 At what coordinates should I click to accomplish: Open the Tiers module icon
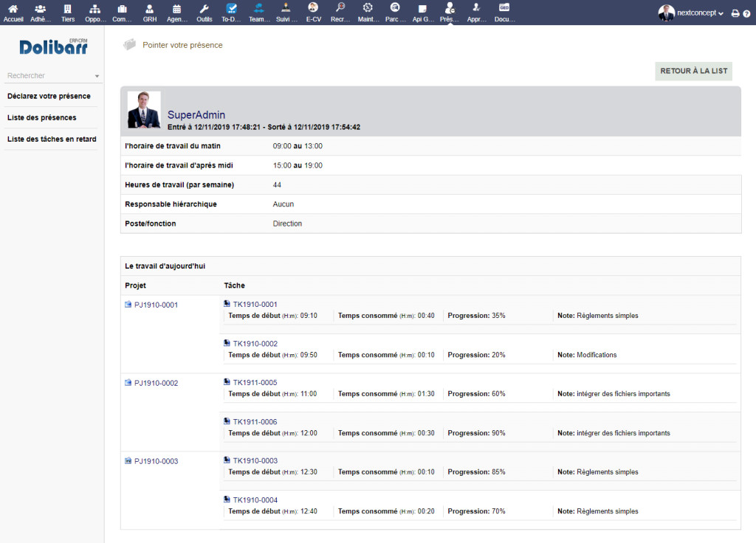point(68,9)
